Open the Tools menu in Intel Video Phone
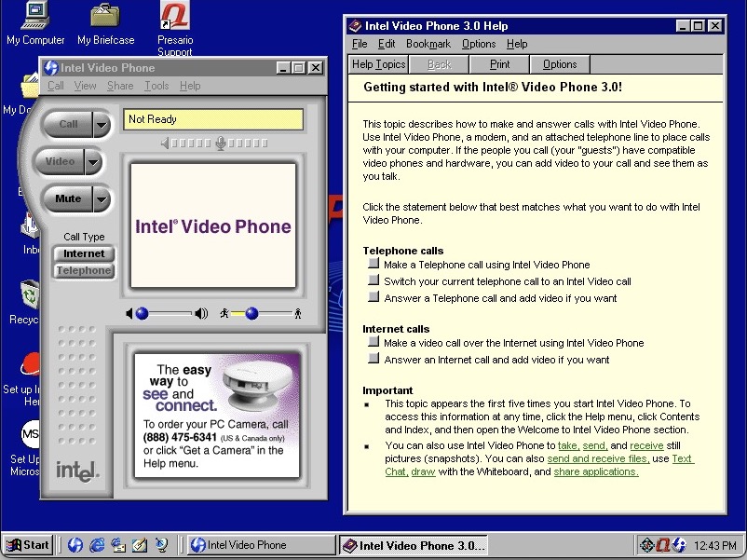 pyautogui.click(x=156, y=85)
